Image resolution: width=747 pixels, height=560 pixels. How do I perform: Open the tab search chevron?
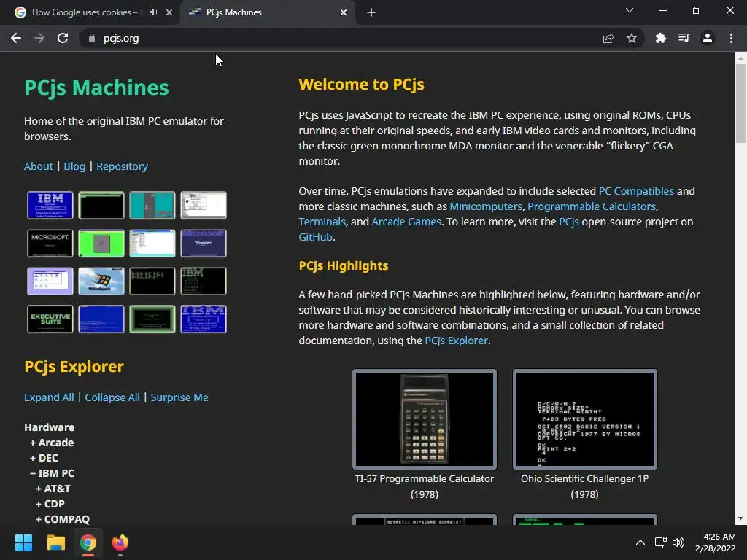coord(630,10)
